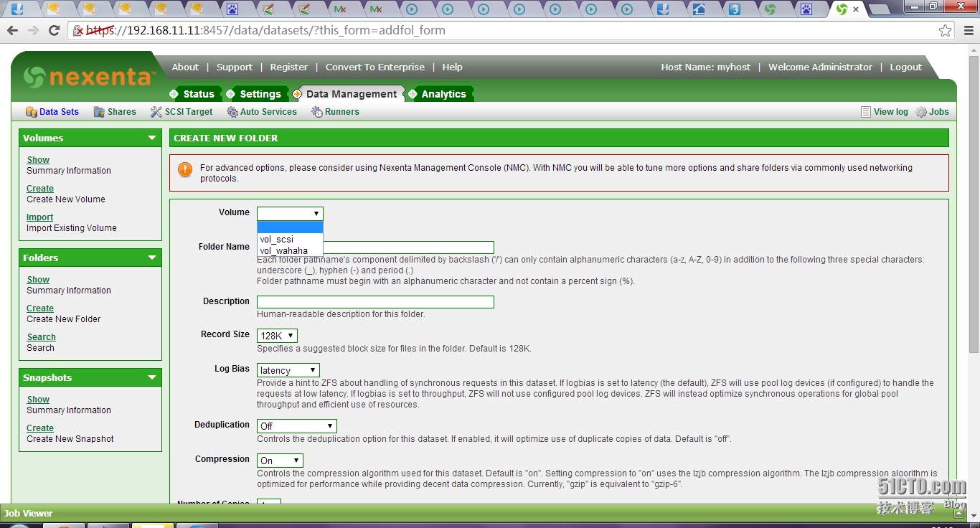Choose vol_wahaha from the Volume list
This screenshot has width=980, height=528.
point(290,250)
